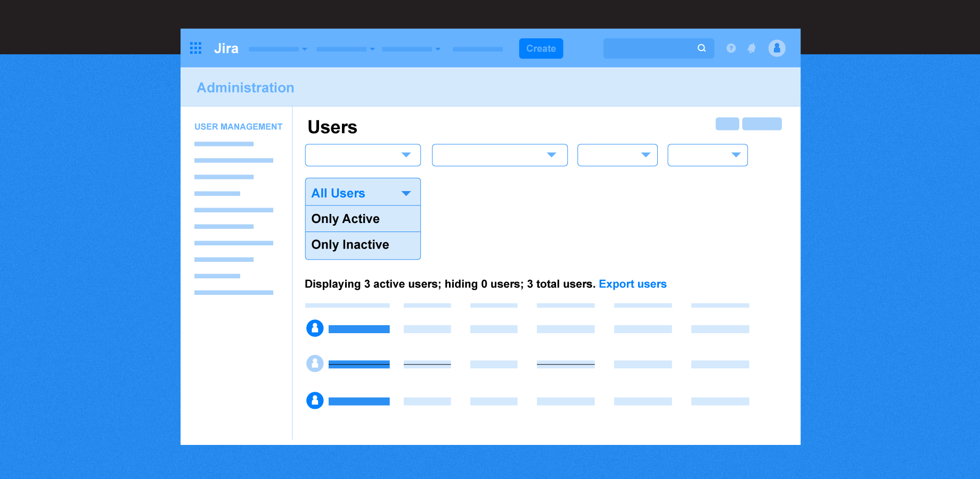The image size is (980, 479).
Task: Click the Users page heading
Action: [x=332, y=127]
